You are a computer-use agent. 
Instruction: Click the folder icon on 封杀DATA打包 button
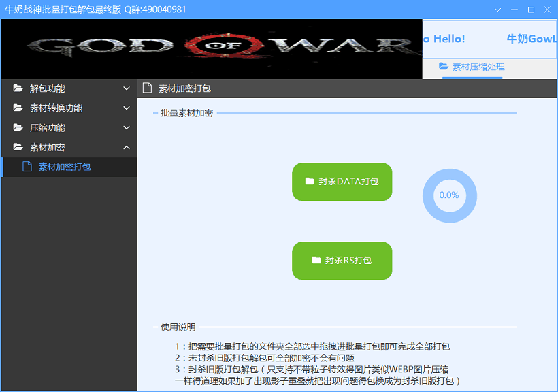[310, 181]
